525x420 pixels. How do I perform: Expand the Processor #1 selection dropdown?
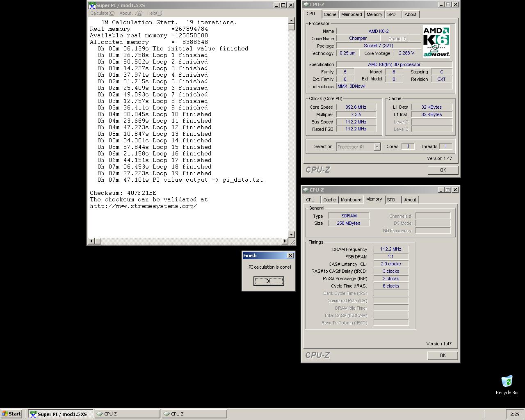[x=377, y=147]
